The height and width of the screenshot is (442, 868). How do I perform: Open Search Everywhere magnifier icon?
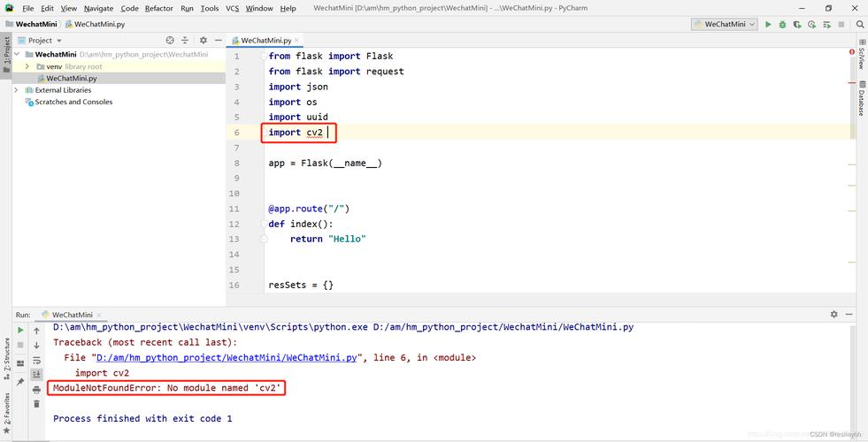[x=860, y=25]
